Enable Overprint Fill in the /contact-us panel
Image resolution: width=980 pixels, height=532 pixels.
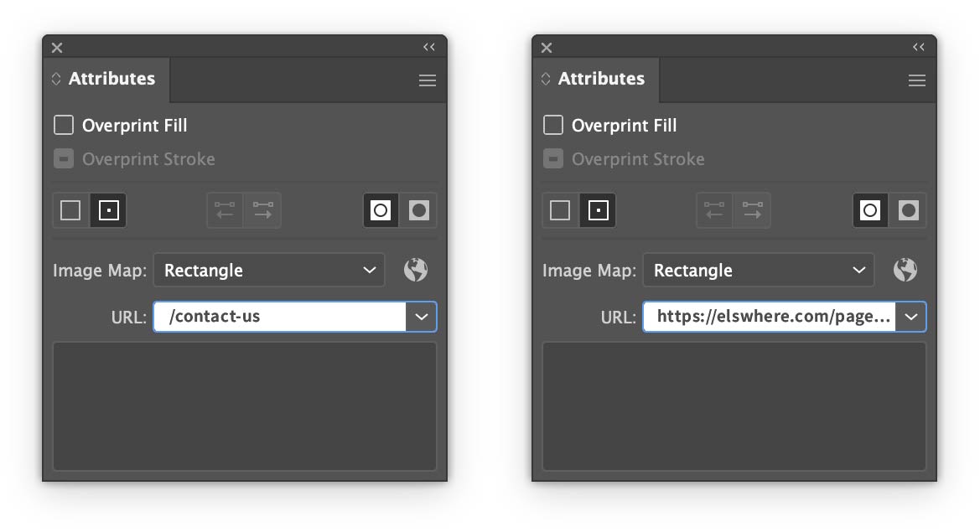[x=64, y=126]
